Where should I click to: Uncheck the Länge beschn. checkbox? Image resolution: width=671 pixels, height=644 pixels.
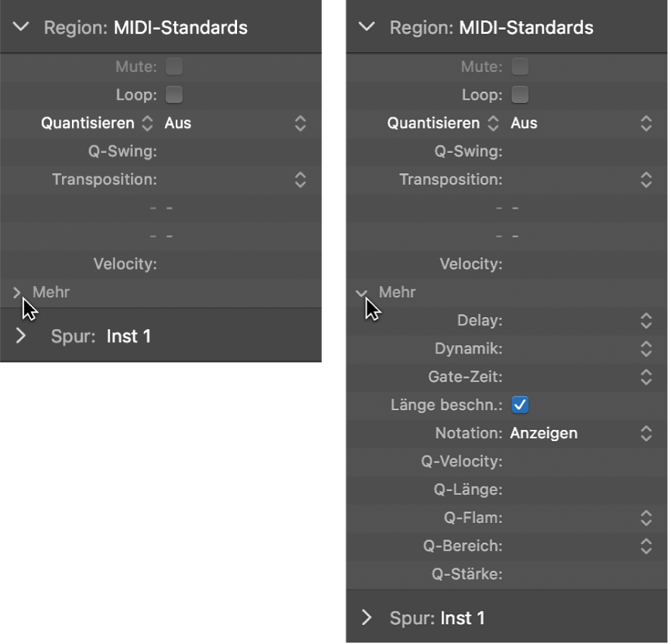(520, 405)
